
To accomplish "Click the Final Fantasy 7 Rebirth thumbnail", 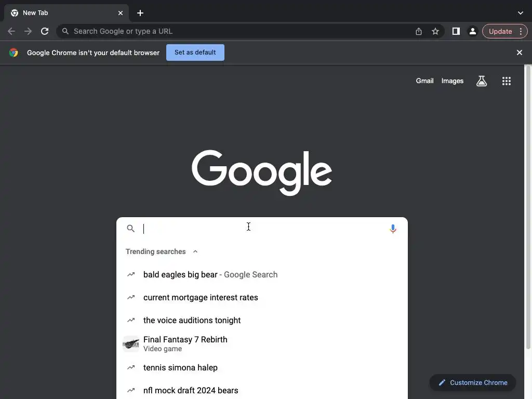I will pyautogui.click(x=131, y=344).
